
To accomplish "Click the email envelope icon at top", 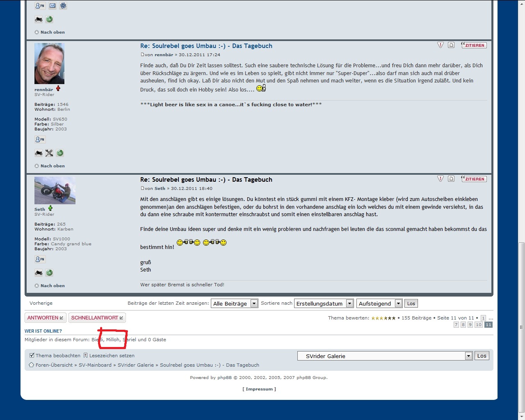I will pos(52,6).
